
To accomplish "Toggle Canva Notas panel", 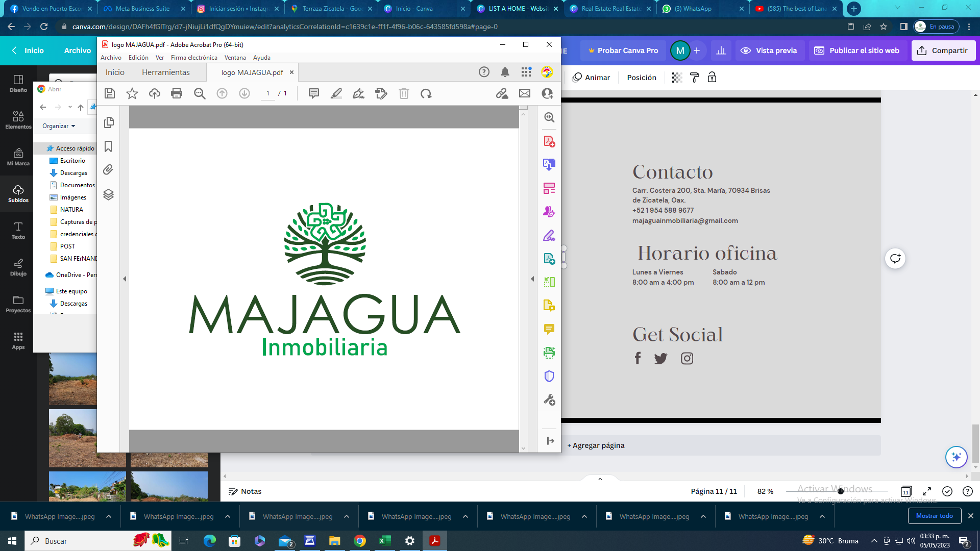I will tap(245, 491).
